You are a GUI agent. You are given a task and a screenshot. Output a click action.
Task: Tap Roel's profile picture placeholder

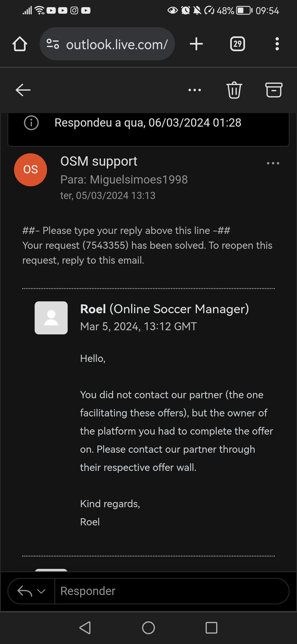pyautogui.click(x=51, y=318)
